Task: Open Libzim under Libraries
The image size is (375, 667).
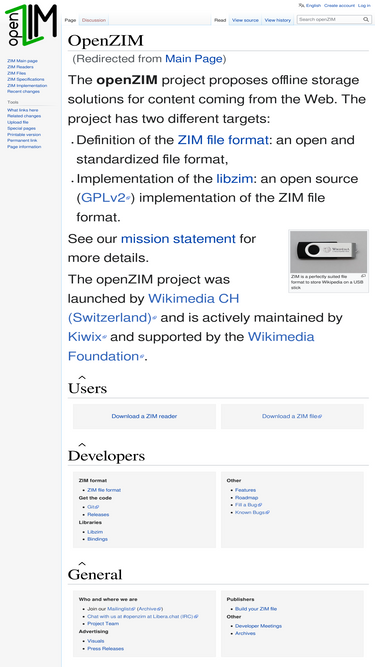Action: pyautogui.click(x=95, y=532)
